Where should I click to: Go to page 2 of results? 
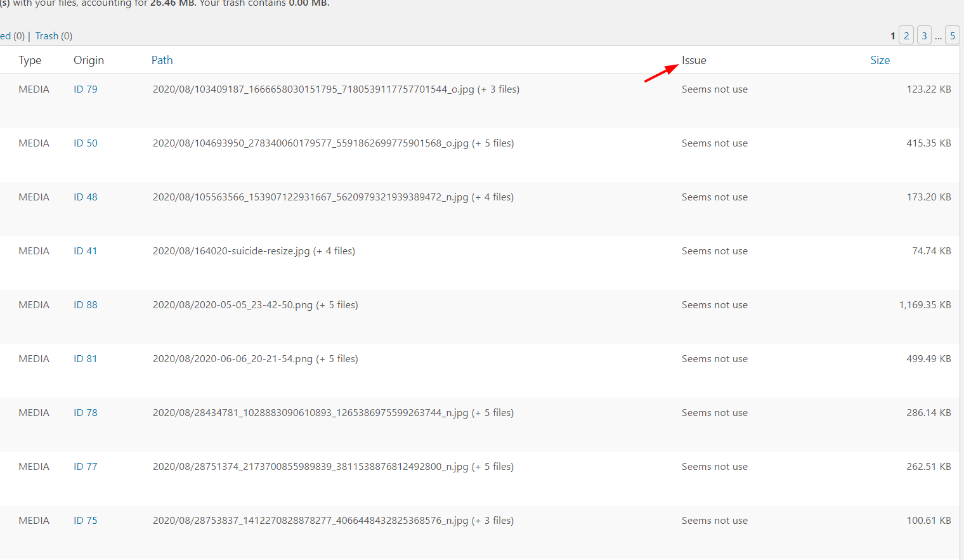coord(906,36)
